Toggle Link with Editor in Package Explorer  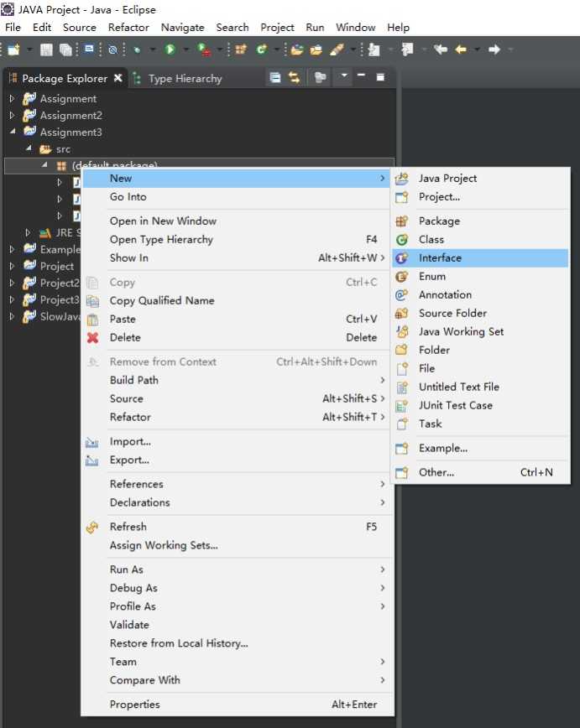coord(294,77)
